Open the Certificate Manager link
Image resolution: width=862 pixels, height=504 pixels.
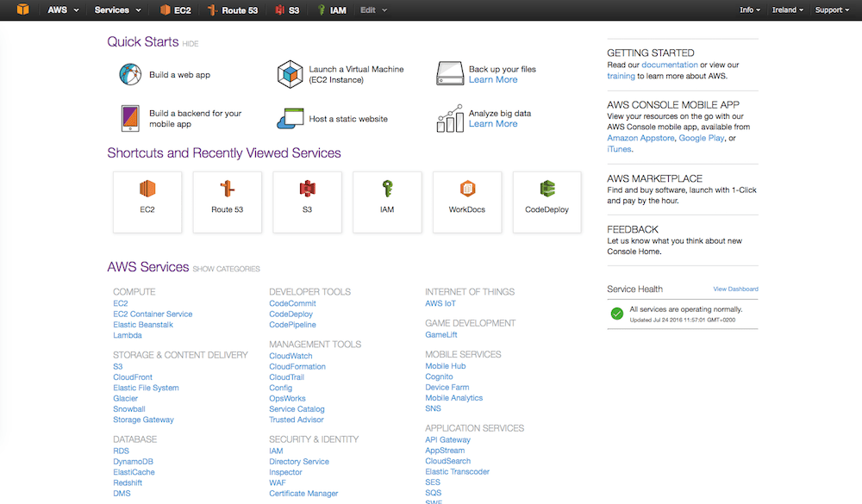[x=303, y=493]
